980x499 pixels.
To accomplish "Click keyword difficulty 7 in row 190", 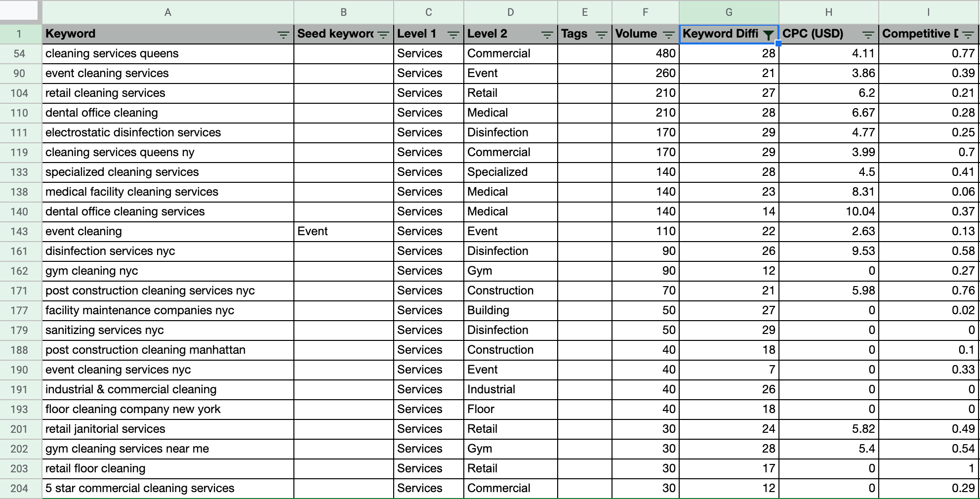I will pos(729,370).
